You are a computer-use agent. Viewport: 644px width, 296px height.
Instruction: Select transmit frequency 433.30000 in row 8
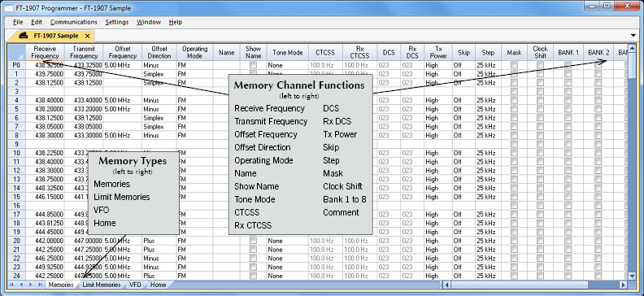[x=84, y=135]
